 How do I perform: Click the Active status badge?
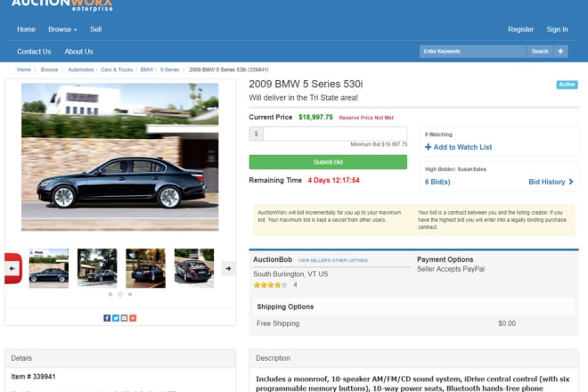pyautogui.click(x=567, y=85)
